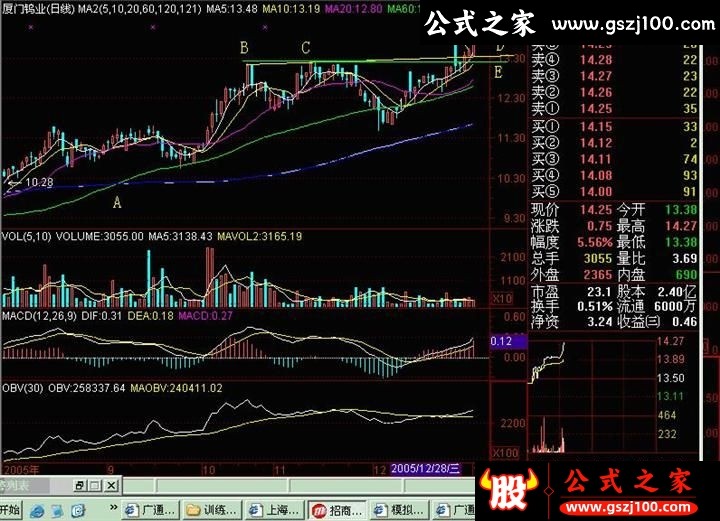Click the VOLUME:3055.00 value
Viewport: 720px width, 521px height.
coord(100,236)
